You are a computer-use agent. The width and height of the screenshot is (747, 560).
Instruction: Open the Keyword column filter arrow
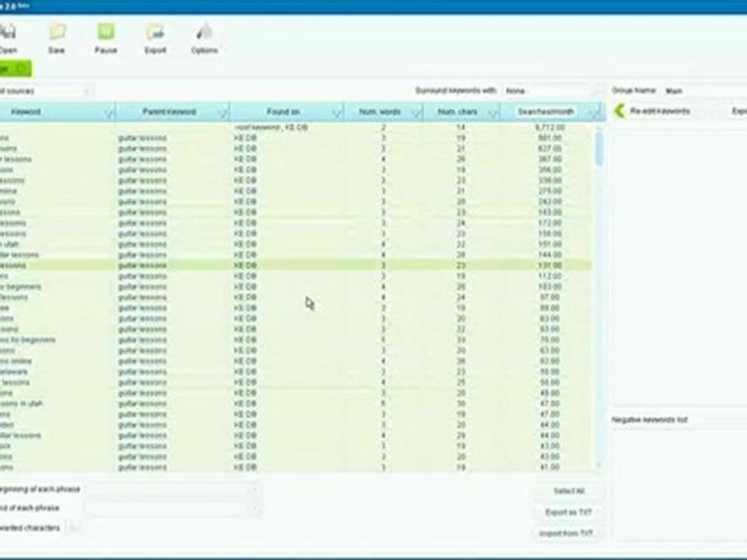coord(109,112)
